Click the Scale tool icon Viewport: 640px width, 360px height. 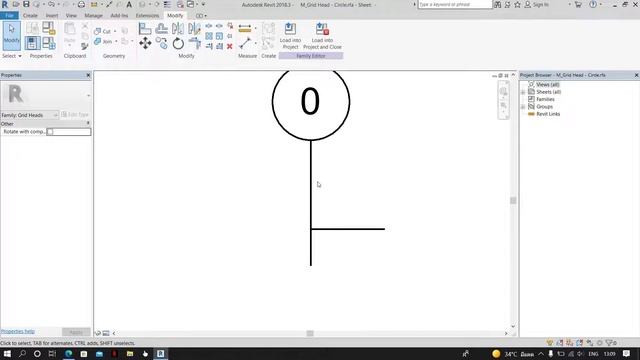[219, 36]
